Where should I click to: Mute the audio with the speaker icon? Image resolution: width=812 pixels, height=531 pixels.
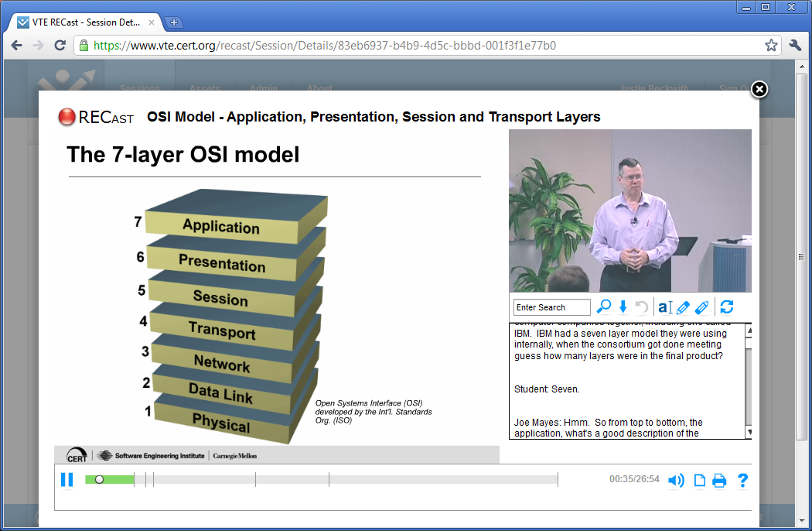click(676, 480)
